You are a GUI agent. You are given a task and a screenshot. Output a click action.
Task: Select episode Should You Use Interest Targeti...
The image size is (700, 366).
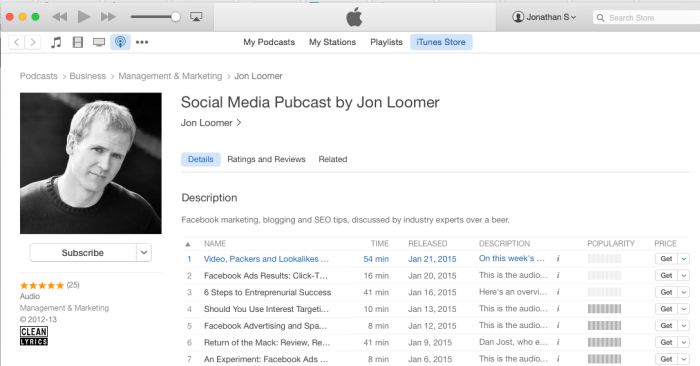coord(267,309)
